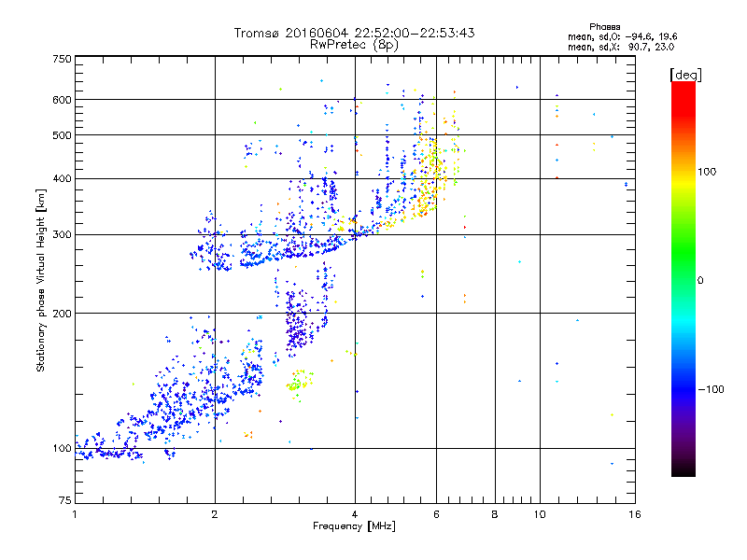
Task: Click the Frequency [MHz] axis label
Action: point(354,527)
